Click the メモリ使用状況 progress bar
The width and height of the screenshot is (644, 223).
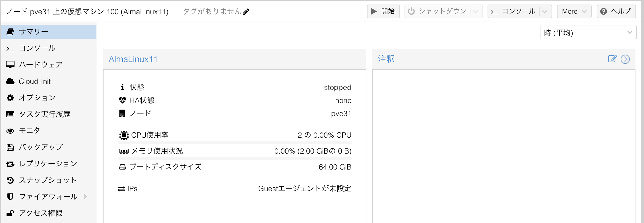[x=235, y=158]
